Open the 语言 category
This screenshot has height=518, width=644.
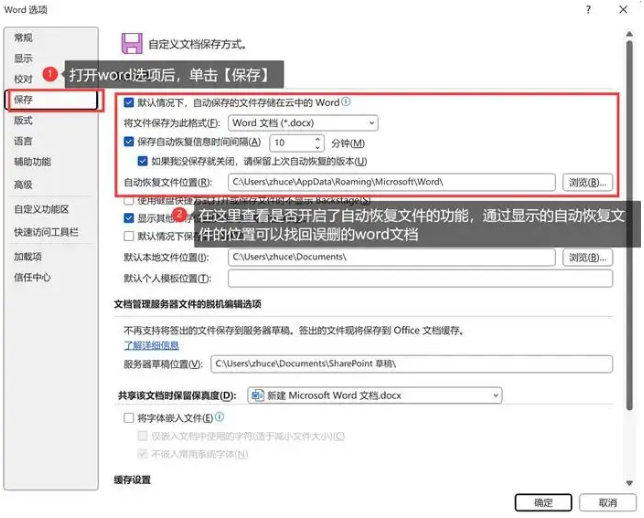(23, 141)
